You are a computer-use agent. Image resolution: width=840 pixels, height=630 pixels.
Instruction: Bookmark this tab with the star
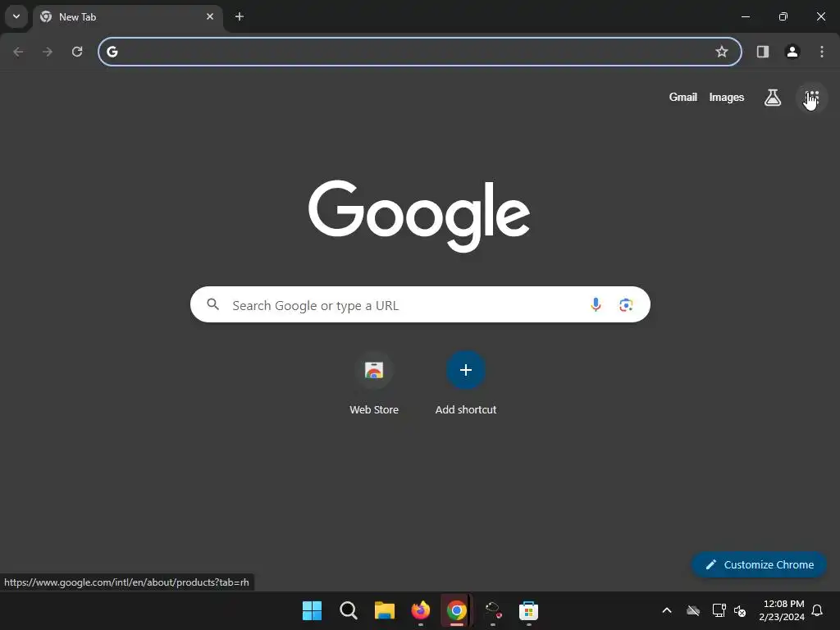click(722, 52)
